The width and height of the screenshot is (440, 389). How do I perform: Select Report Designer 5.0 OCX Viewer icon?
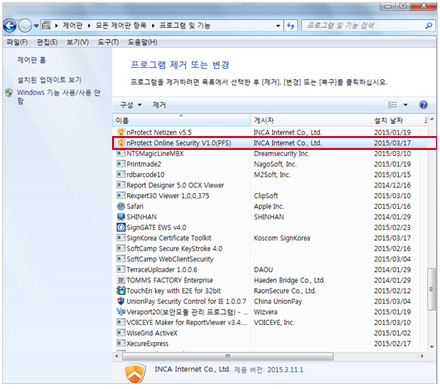click(121, 185)
